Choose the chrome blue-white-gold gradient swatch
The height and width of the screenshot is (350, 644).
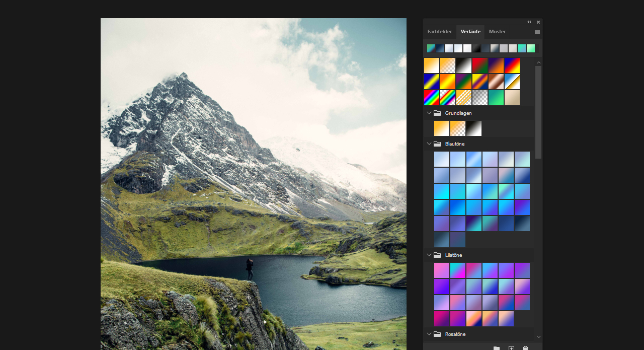click(x=512, y=82)
